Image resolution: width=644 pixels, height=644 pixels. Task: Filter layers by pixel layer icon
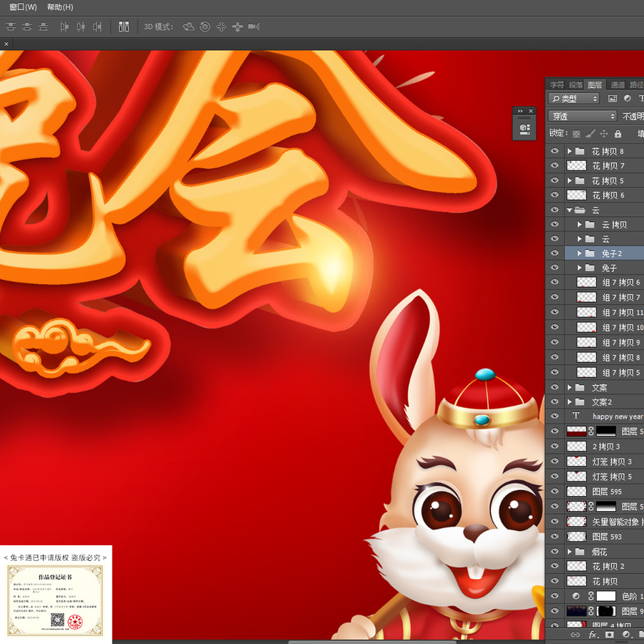pos(613,99)
